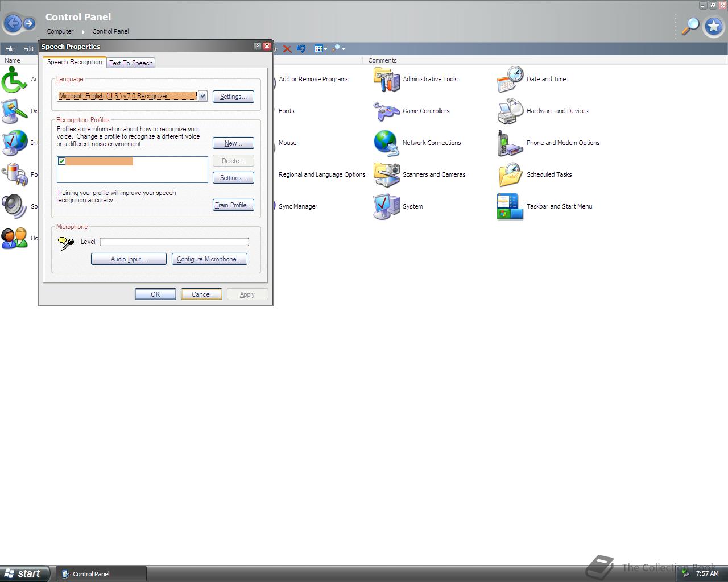Open the Favorites star button
The height and width of the screenshot is (582, 728).
pyautogui.click(x=714, y=26)
